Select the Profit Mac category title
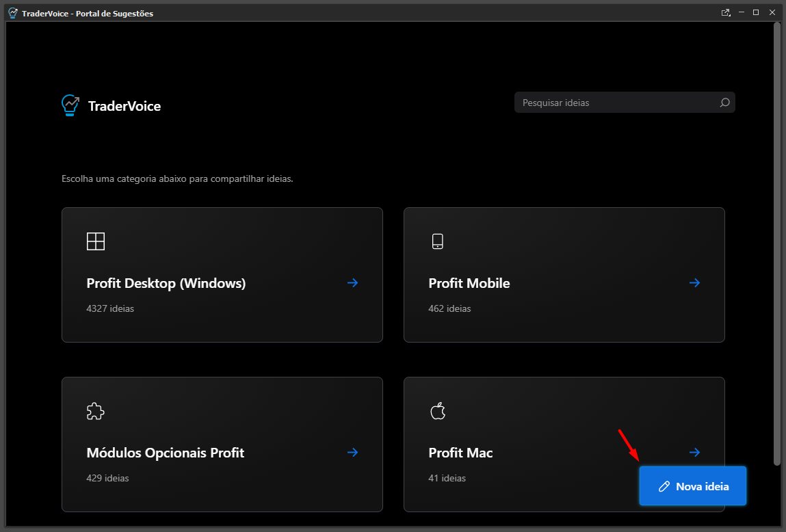 (x=460, y=453)
